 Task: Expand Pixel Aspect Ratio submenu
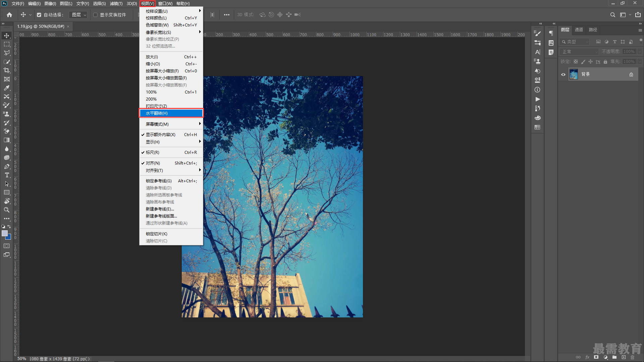tap(171, 32)
